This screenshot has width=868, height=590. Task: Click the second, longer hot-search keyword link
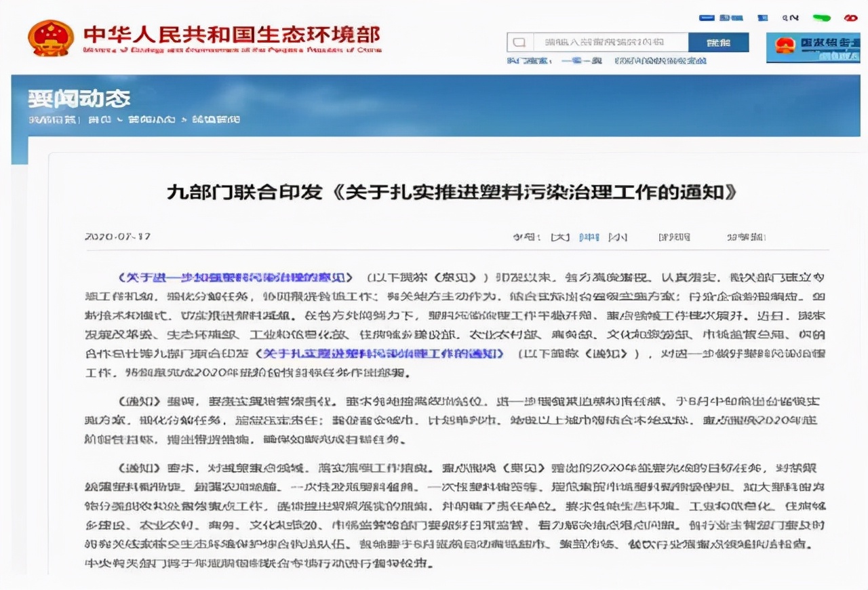coord(661,61)
